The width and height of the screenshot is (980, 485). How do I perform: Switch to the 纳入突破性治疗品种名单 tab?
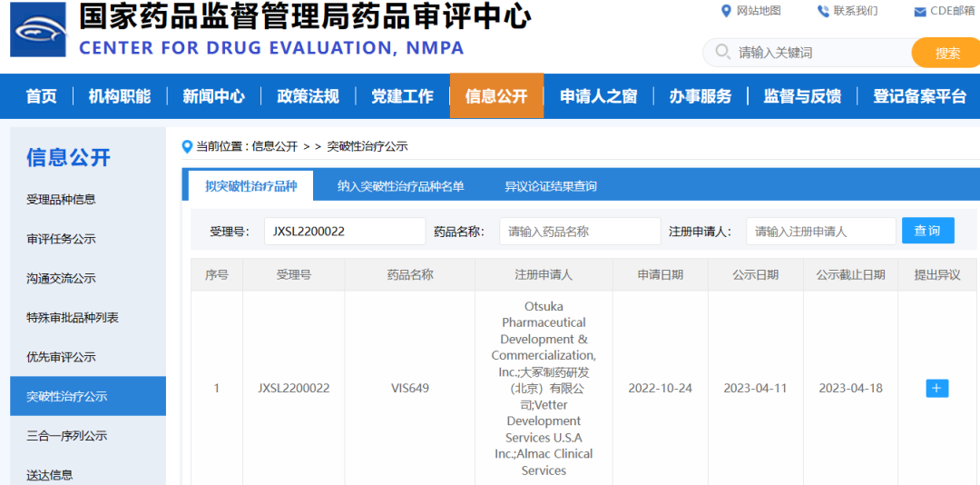(400, 186)
